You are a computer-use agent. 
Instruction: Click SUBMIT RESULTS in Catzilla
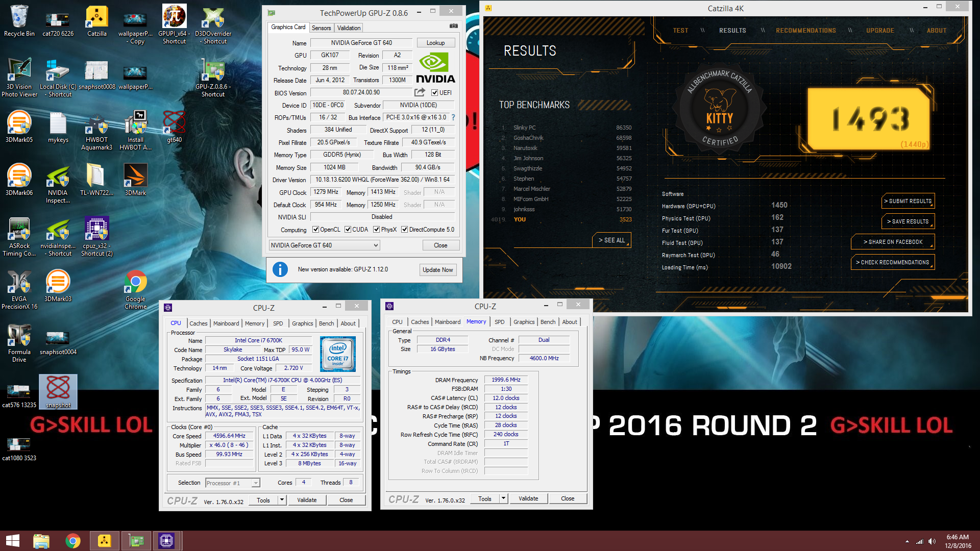[908, 201]
